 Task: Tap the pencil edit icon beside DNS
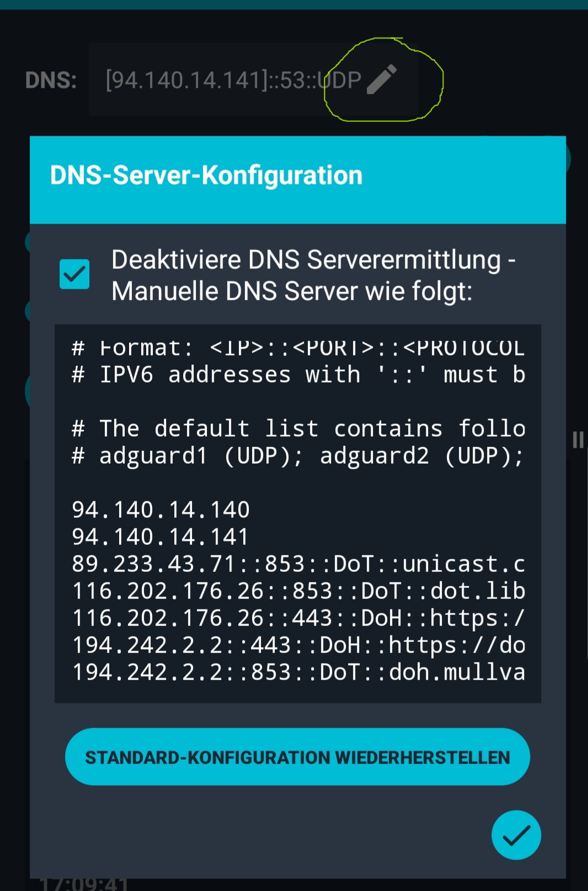(382, 79)
